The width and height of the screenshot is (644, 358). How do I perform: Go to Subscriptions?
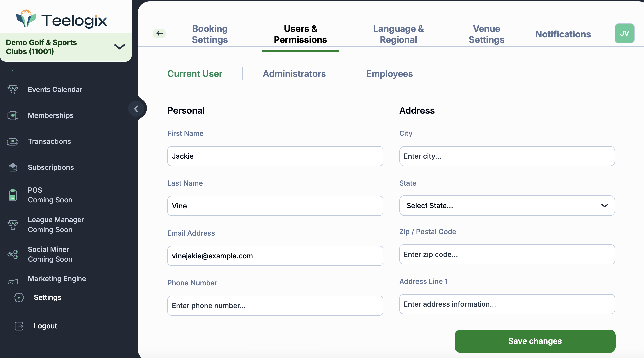coord(51,167)
